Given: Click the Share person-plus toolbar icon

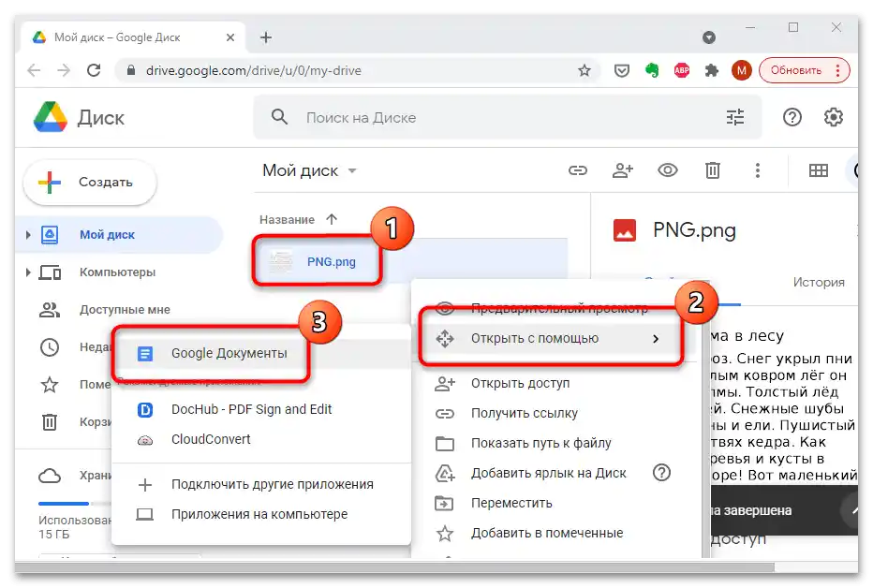Looking at the screenshot, I should (623, 170).
